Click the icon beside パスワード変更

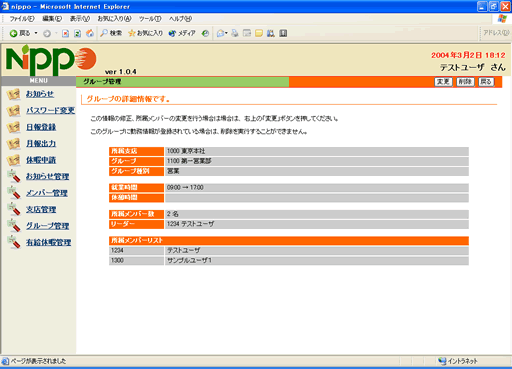tap(14, 111)
